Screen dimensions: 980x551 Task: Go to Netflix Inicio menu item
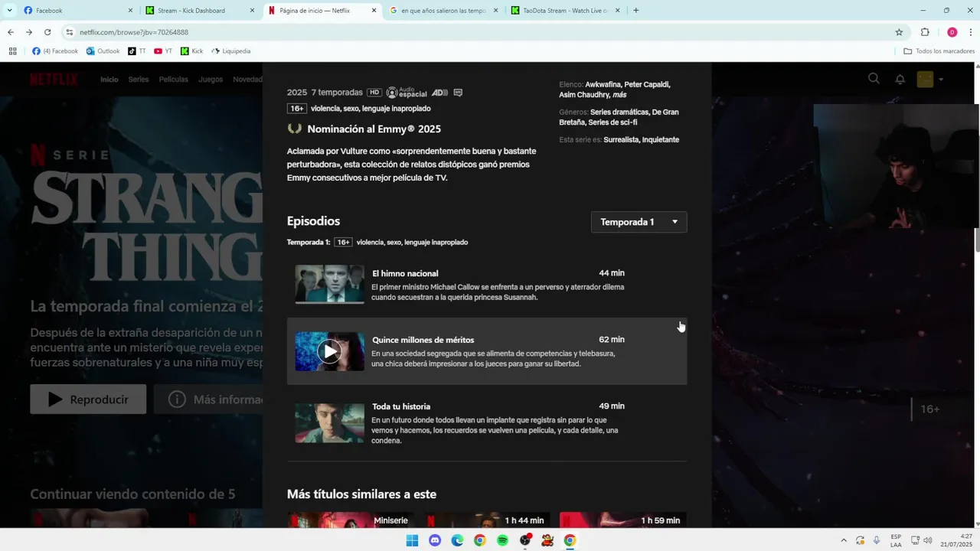(x=109, y=80)
